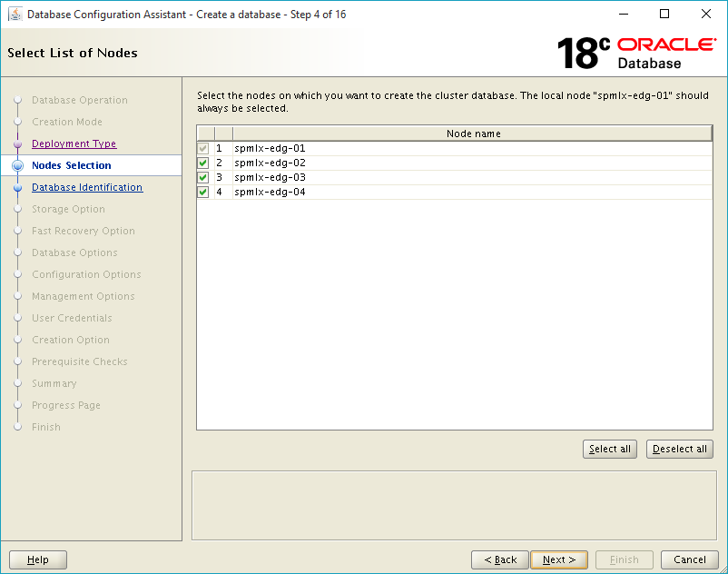This screenshot has width=728, height=574.
Task: Select the Nodes Selection step
Action: pyautogui.click(x=72, y=165)
